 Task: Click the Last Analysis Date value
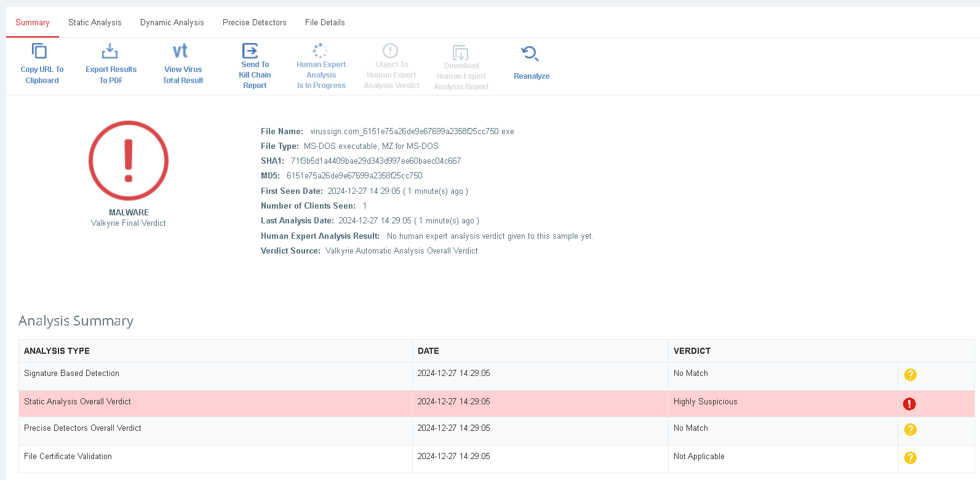pyautogui.click(x=408, y=220)
